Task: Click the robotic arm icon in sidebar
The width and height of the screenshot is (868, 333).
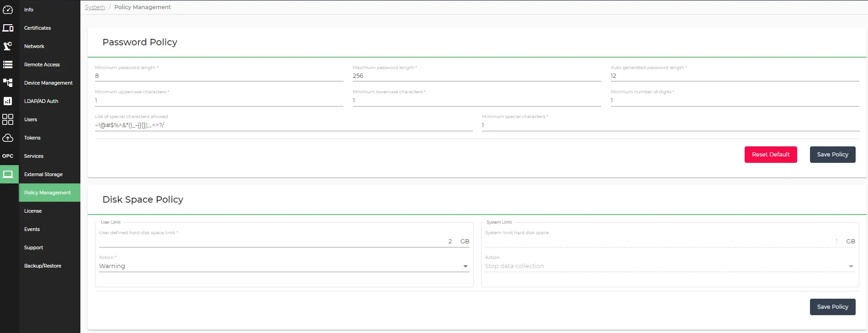Action: (8, 46)
